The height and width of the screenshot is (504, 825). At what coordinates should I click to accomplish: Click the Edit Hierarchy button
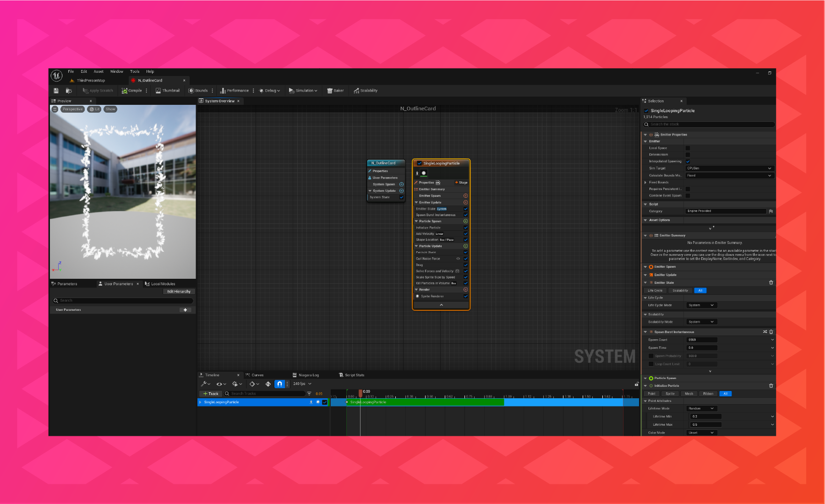tap(179, 291)
